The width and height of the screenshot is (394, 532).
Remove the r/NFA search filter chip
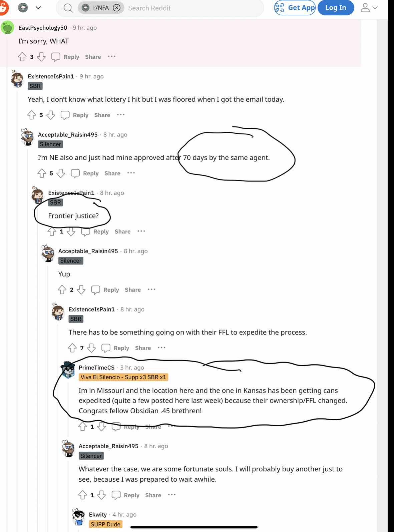pyautogui.click(x=117, y=8)
